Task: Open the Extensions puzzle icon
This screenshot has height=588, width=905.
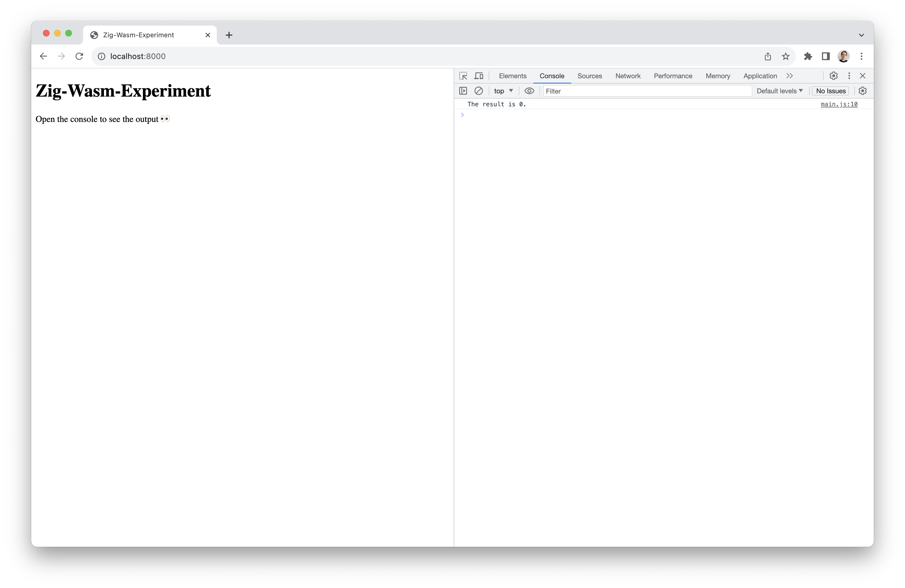Action: [808, 56]
